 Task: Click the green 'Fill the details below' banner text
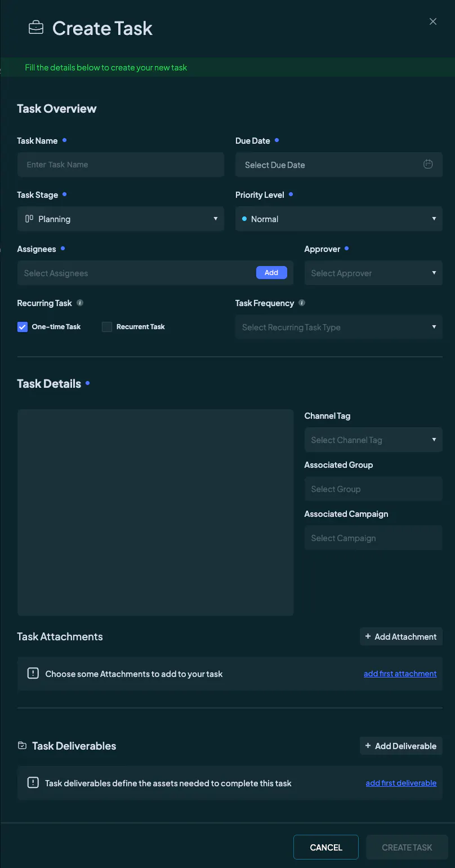tap(106, 68)
